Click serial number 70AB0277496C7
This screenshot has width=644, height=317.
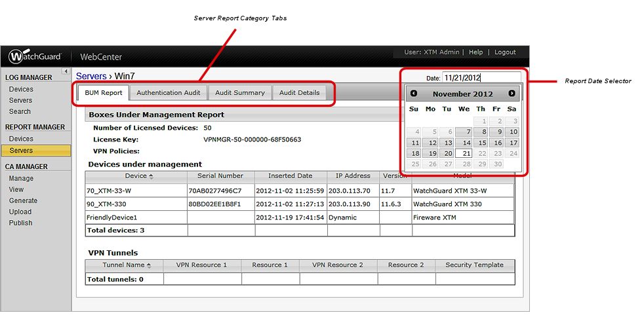click(215, 191)
